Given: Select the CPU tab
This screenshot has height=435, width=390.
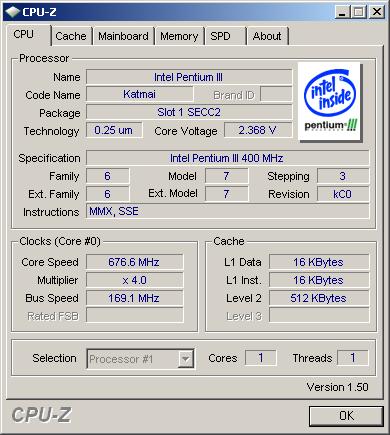Looking at the screenshot, I should click(28, 35).
